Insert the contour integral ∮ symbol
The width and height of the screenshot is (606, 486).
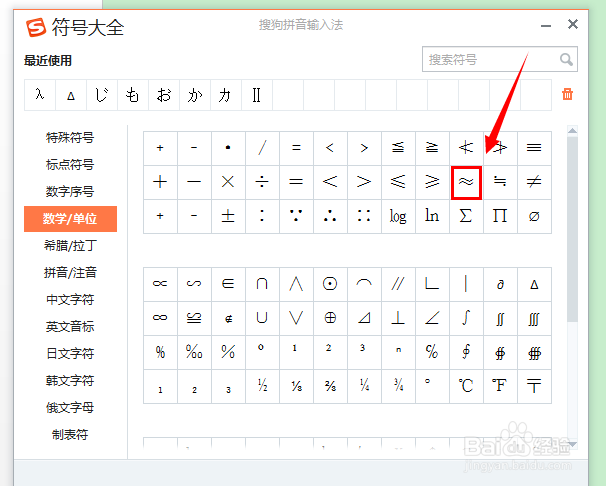466,352
